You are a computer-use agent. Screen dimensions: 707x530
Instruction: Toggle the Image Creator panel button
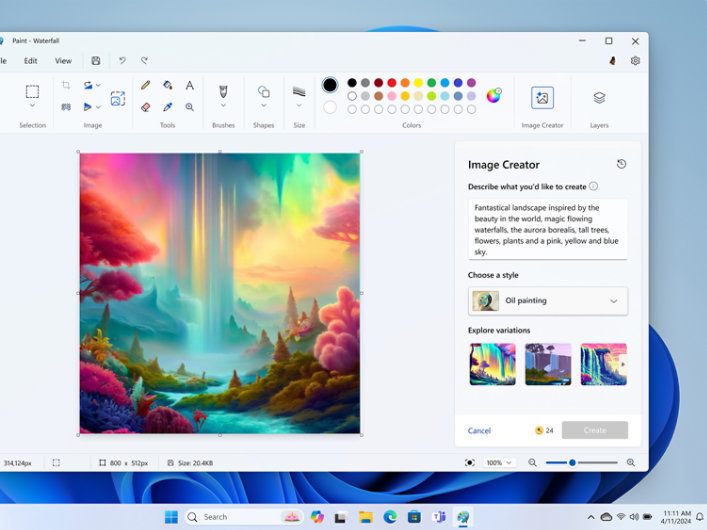(542, 97)
